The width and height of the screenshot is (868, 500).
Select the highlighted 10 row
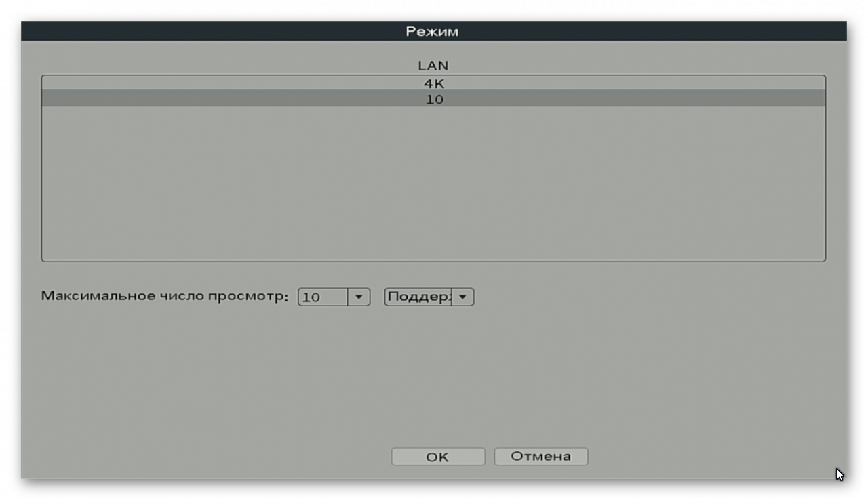coord(433,99)
